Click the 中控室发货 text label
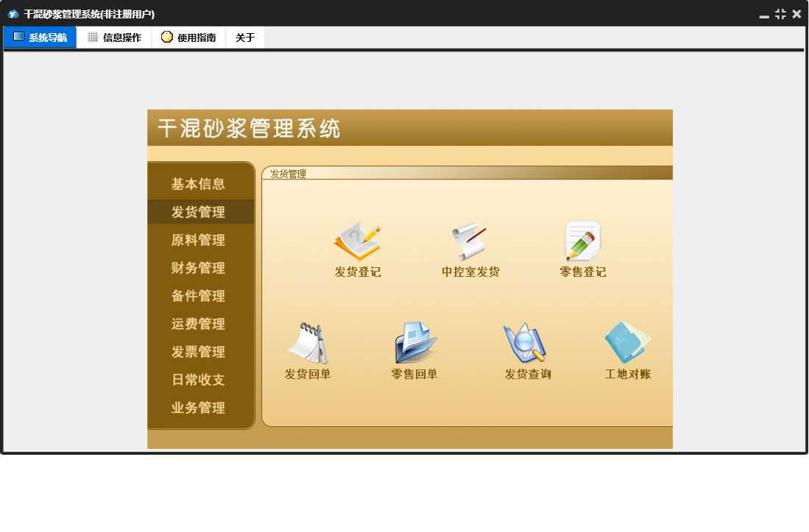This screenshot has width=809, height=532. point(470,272)
